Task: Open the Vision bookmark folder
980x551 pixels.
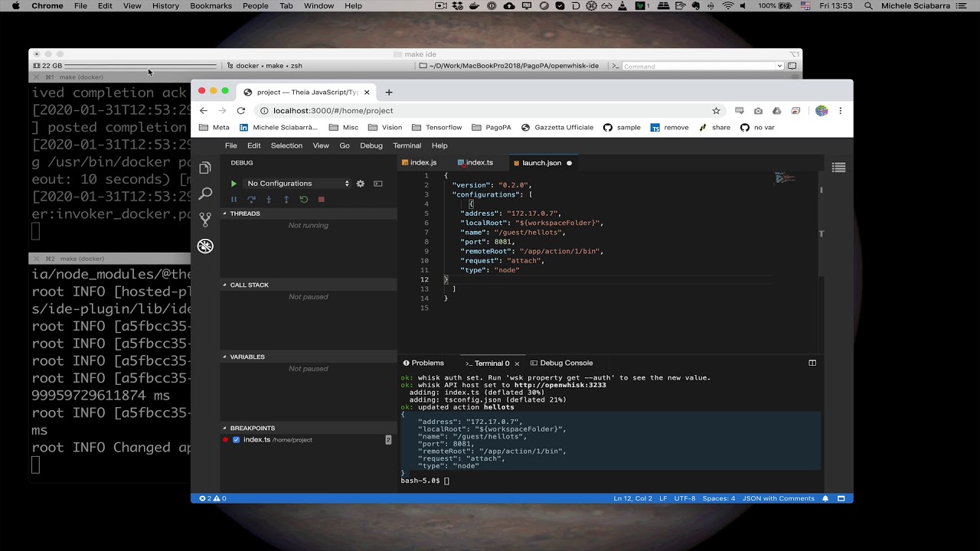Action: pyautogui.click(x=385, y=128)
